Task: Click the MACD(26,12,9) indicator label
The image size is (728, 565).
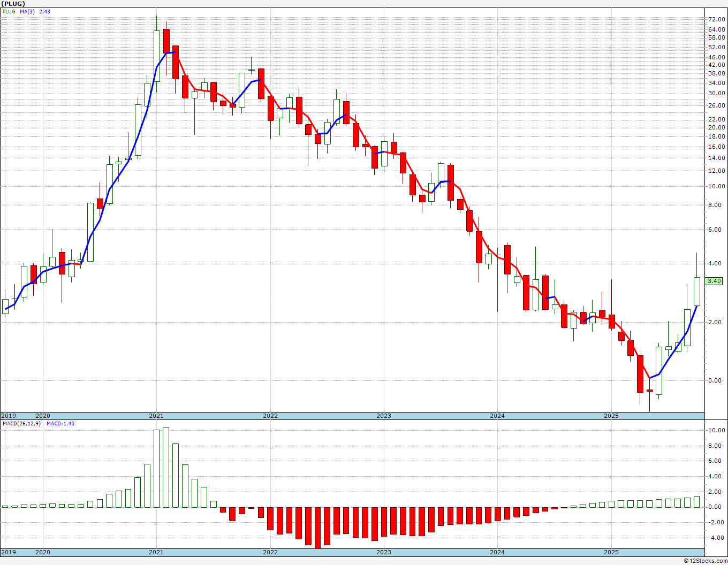Action: click(x=21, y=423)
